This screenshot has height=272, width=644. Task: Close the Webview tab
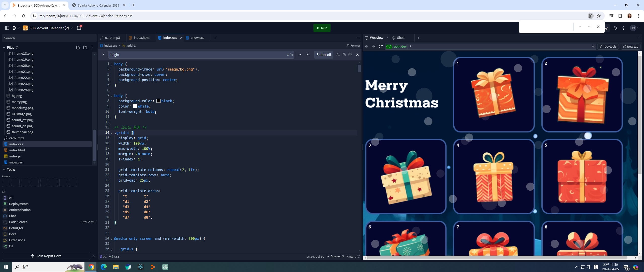point(387,38)
